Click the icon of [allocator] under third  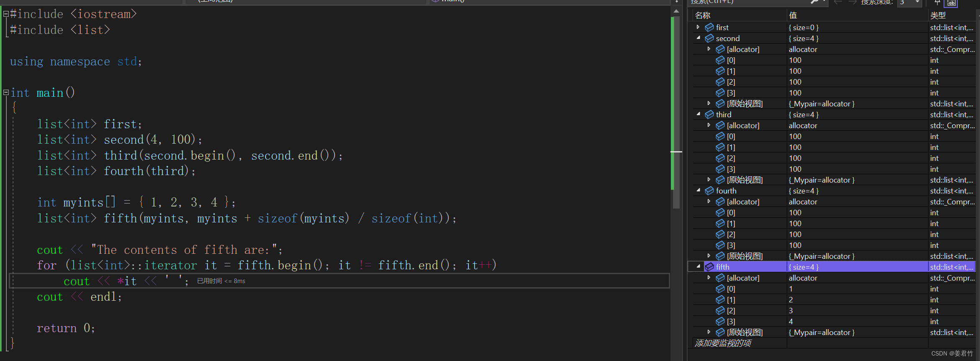click(720, 125)
